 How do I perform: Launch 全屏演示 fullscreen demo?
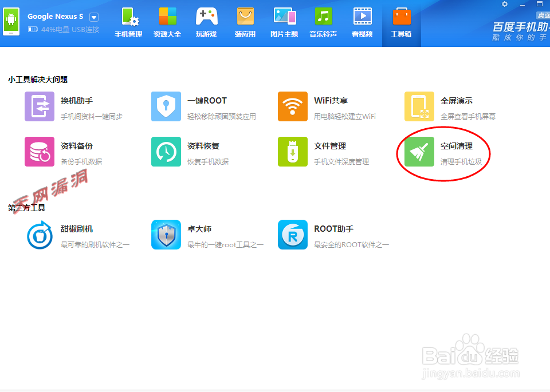[x=419, y=106]
